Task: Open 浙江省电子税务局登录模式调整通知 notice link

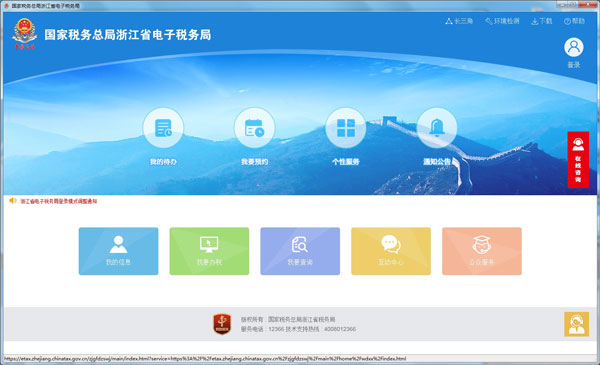Action: pyautogui.click(x=59, y=201)
